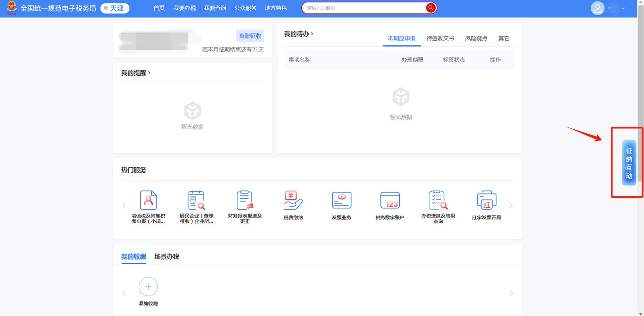The width and height of the screenshot is (644, 316).
Task: Open the 天津 region selector
Action: [115, 8]
